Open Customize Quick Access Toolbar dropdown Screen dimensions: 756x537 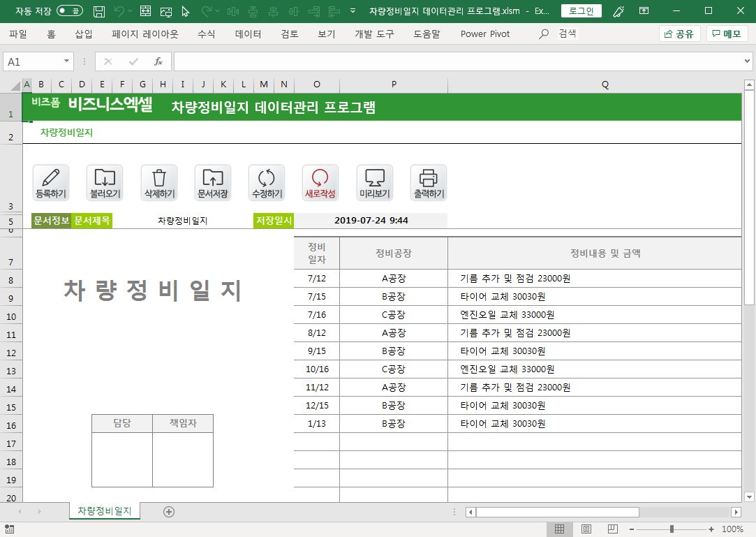353,11
